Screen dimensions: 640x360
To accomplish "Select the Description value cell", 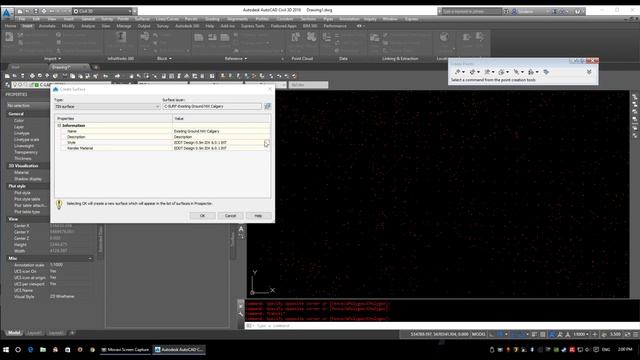I will coord(221,137).
